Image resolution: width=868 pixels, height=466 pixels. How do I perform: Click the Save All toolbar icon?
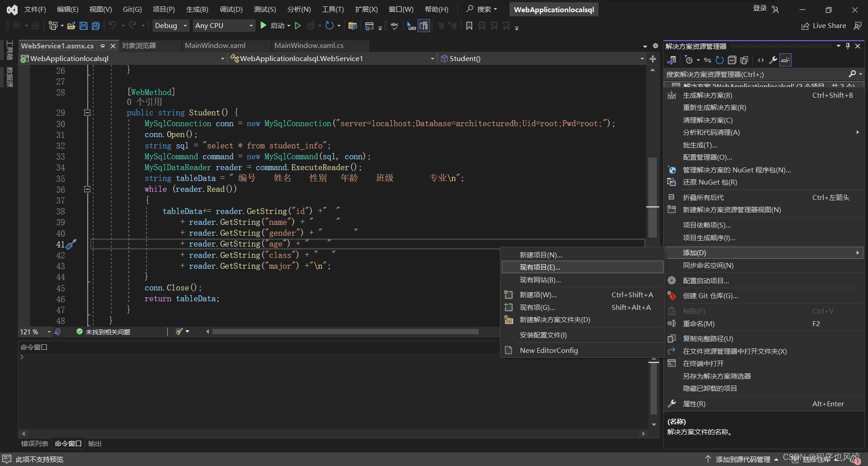pyautogui.click(x=95, y=26)
